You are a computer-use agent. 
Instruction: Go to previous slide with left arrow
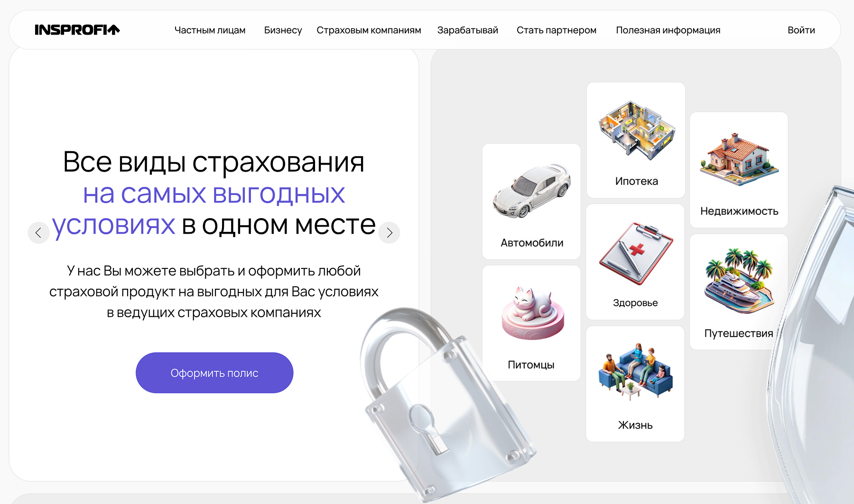pos(38,233)
